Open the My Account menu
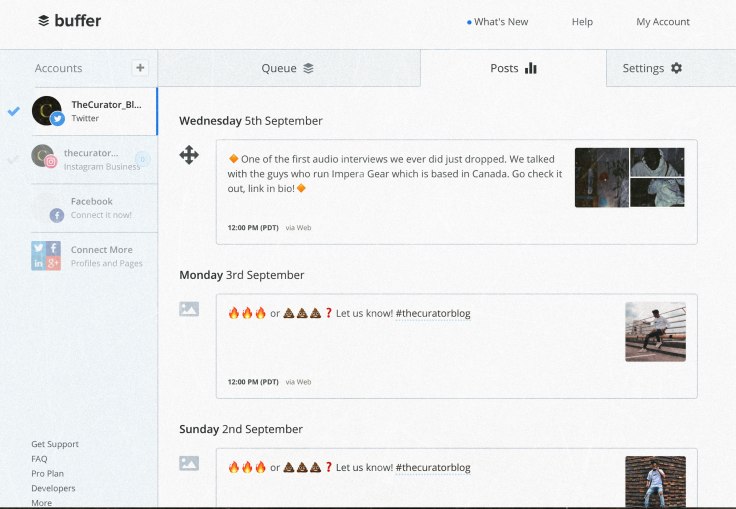Screen dimensions: 736x509 coord(662,22)
